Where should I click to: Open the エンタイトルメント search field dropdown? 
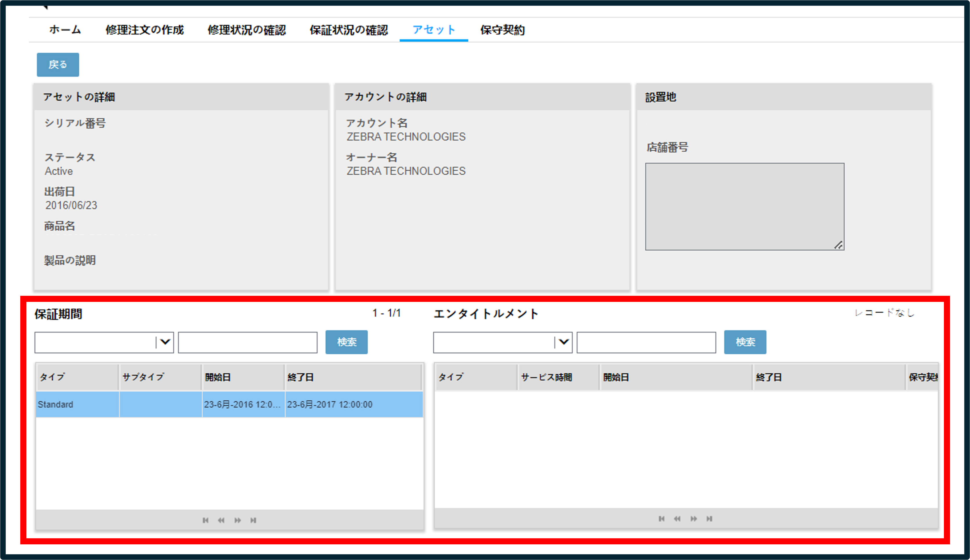tap(502, 342)
